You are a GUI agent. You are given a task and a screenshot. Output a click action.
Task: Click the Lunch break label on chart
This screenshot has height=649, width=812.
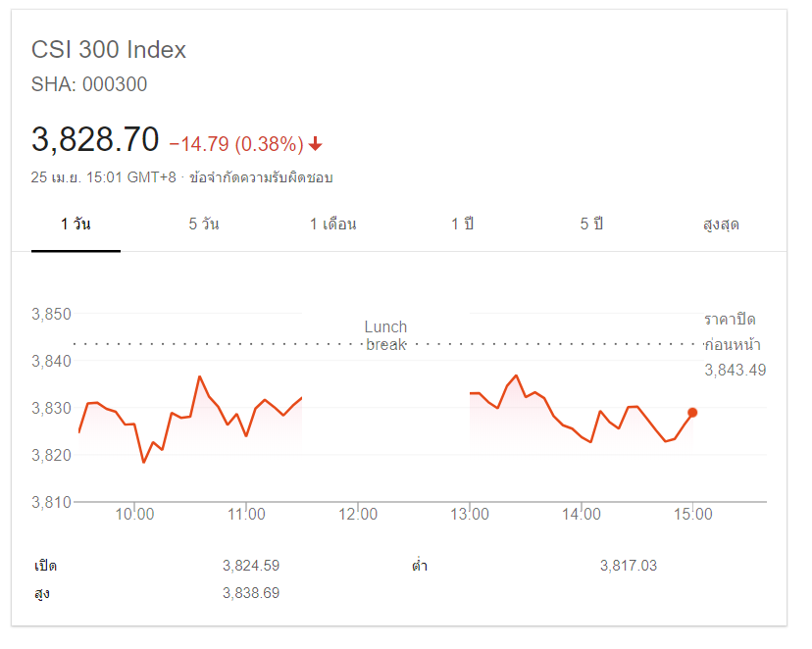(x=385, y=335)
